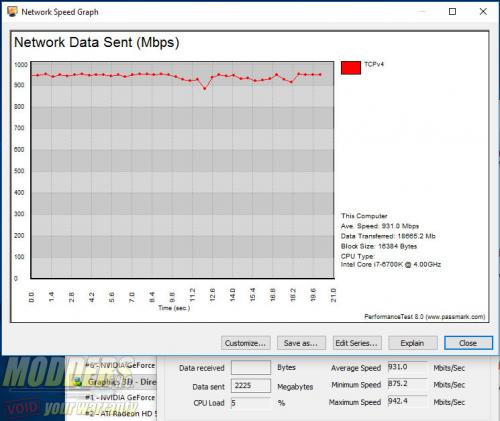Click the Explain button
The height and width of the screenshot is (421, 500).
tap(413, 343)
